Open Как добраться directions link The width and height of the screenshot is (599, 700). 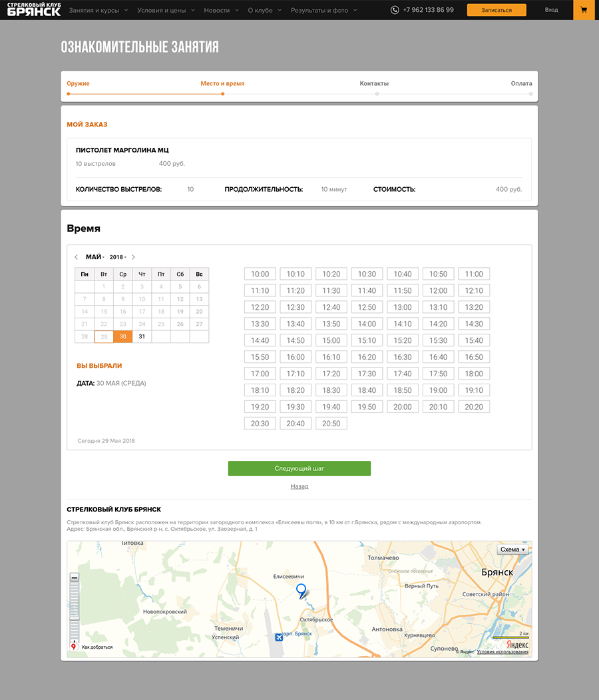point(97,647)
